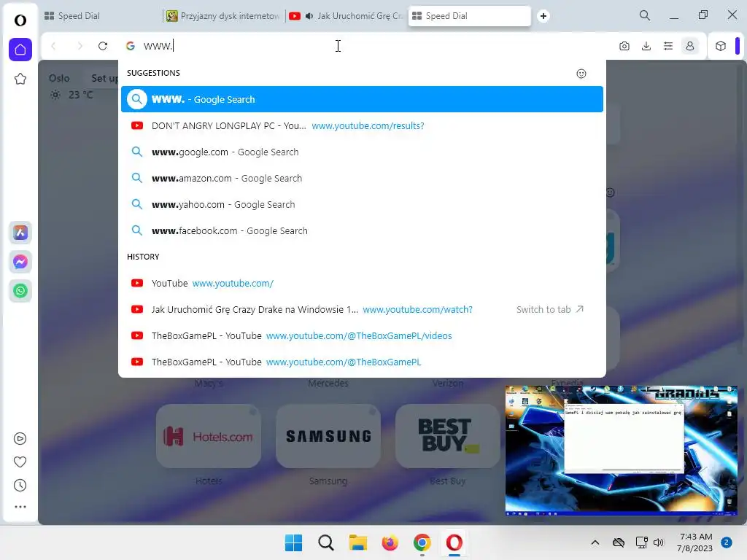Click Switch to tab button
Screen dimensions: 747x560
click(550, 309)
